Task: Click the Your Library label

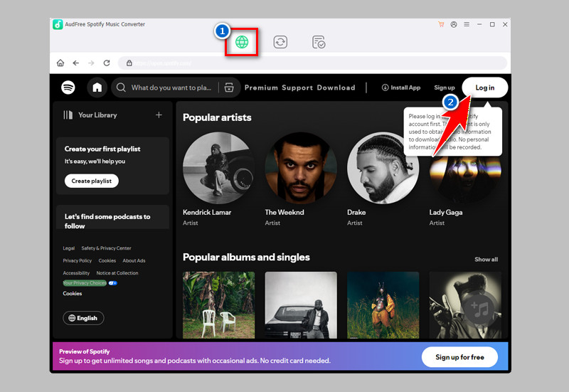Action: pyautogui.click(x=97, y=115)
